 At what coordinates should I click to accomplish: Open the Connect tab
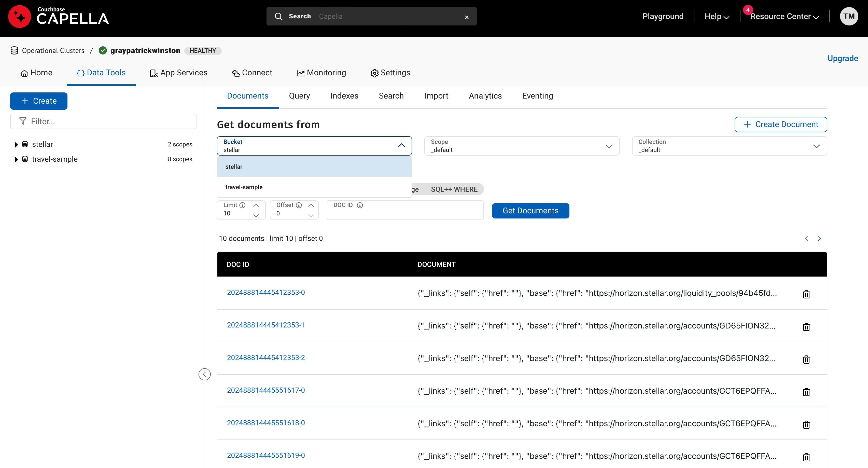click(x=252, y=73)
